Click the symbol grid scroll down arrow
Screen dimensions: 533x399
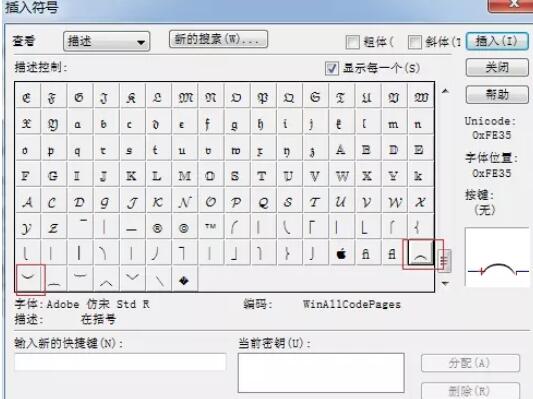pyautogui.click(x=445, y=283)
